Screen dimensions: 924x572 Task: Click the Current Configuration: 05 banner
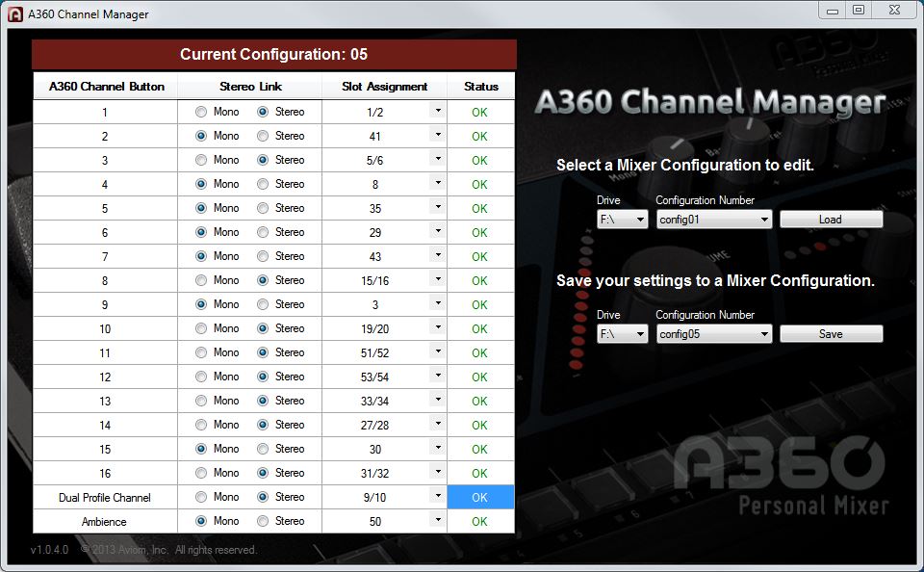tap(274, 54)
